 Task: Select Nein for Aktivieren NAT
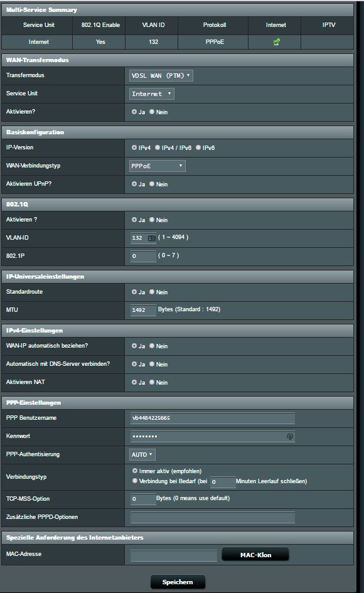[152, 382]
